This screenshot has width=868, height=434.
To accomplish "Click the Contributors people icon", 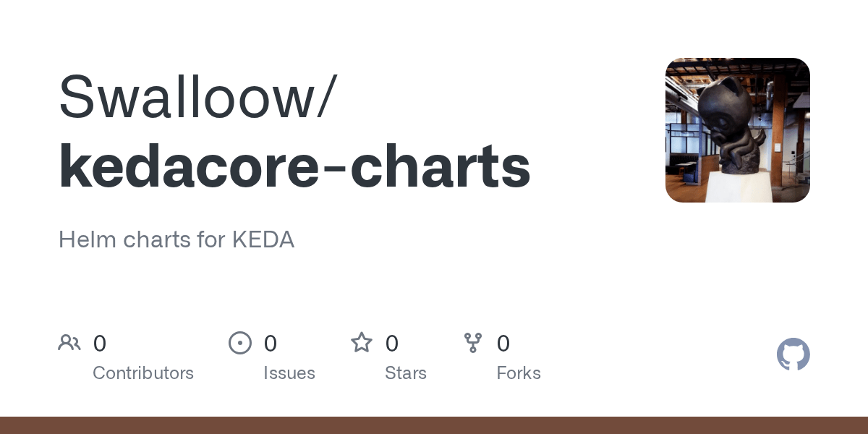I will 69,343.
